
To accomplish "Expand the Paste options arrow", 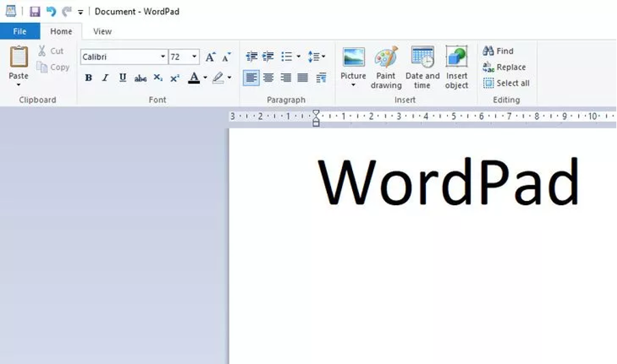I will pyautogui.click(x=18, y=85).
